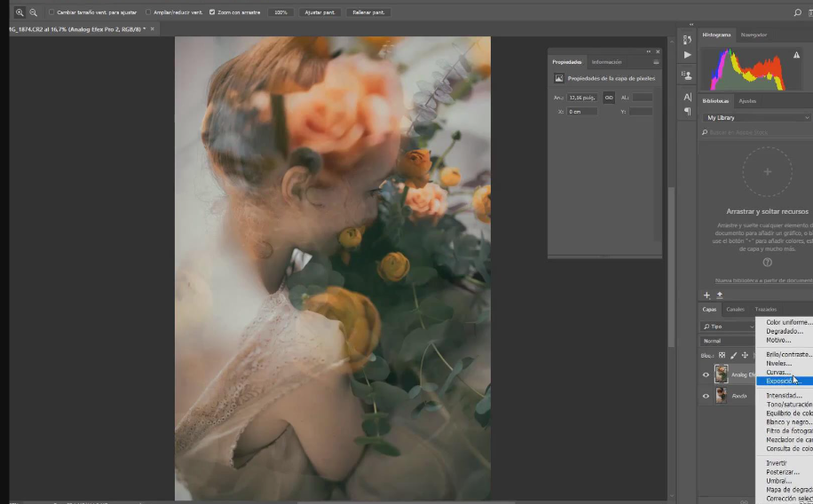Expand the Tipo layer filter dropdown
This screenshot has width=813, height=504.
[728, 327]
